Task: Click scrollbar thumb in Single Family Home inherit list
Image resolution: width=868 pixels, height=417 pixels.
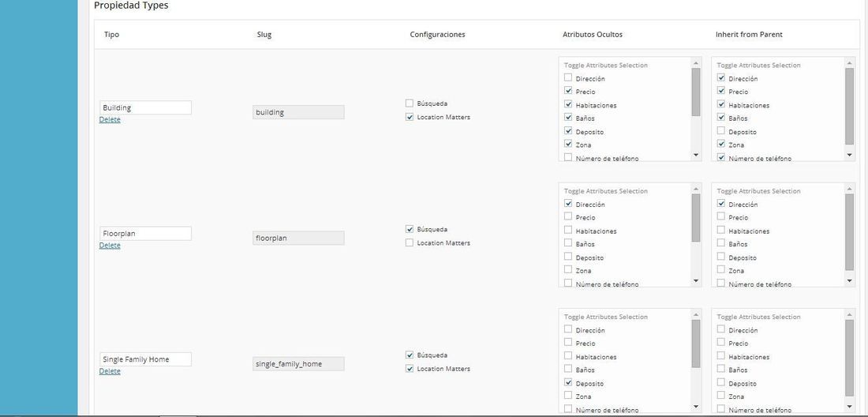Action: coord(849,358)
